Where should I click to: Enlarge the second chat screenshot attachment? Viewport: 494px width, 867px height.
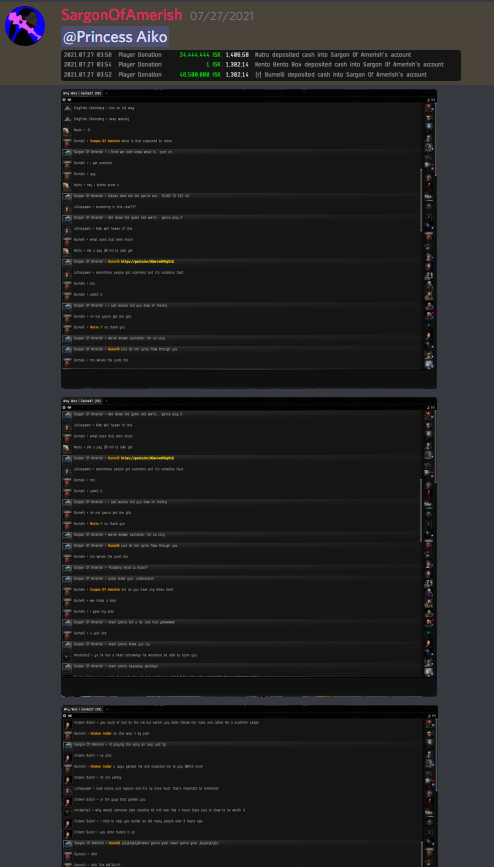[x=249, y=547]
